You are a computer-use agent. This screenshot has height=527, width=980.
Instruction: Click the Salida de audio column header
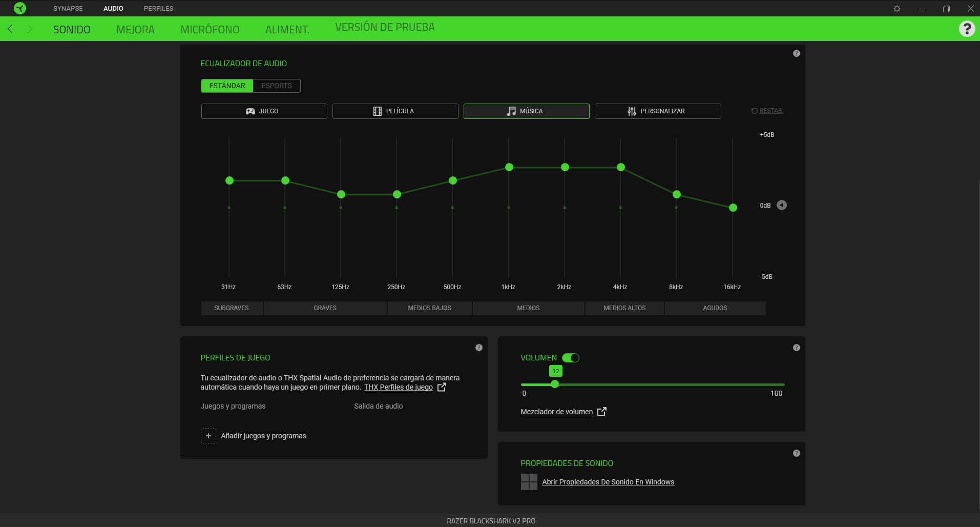click(x=379, y=406)
